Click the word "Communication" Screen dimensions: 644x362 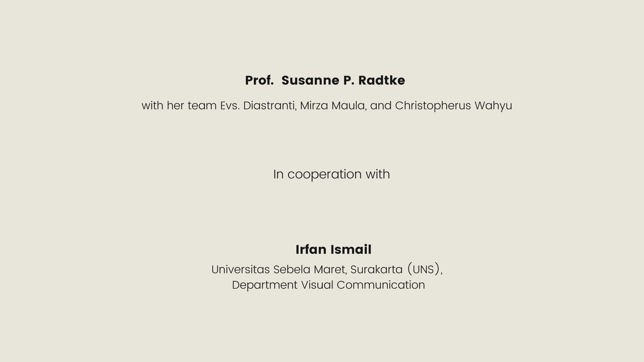381,285
